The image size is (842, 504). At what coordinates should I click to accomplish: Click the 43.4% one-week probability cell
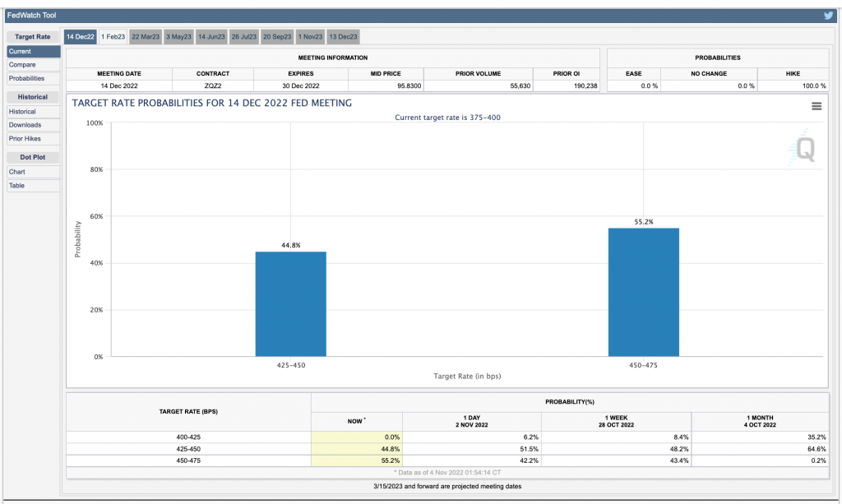[616, 461]
